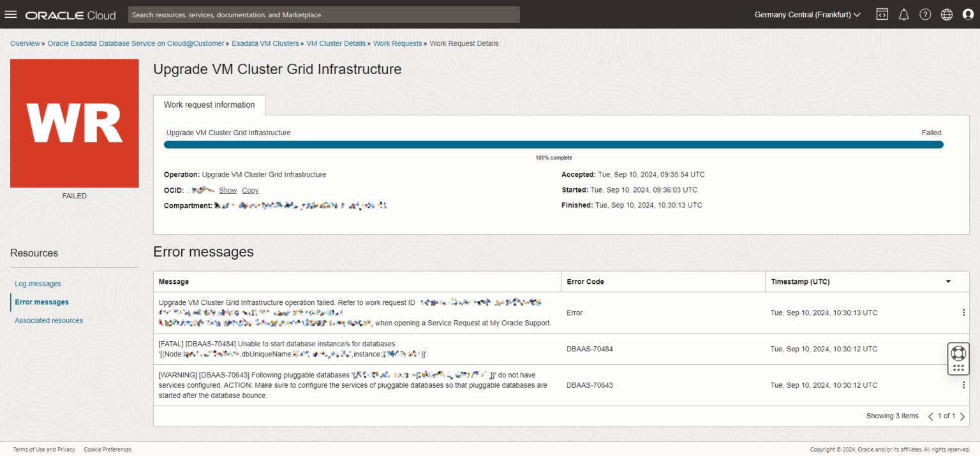Image resolution: width=980 pixels, height=456 pixels.
Task: Click the 100% complete progress bar
Action: pyautogui.click(x=554, y=145)
